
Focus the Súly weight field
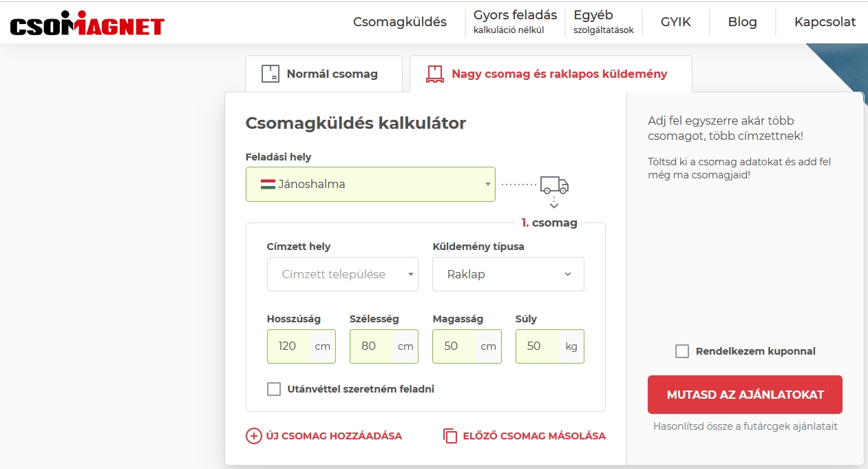[537, 346]
